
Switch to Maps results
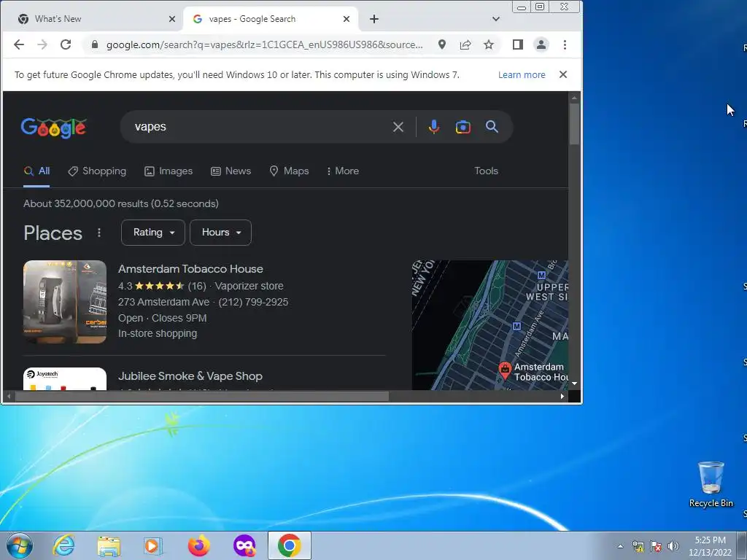[289, 171]
